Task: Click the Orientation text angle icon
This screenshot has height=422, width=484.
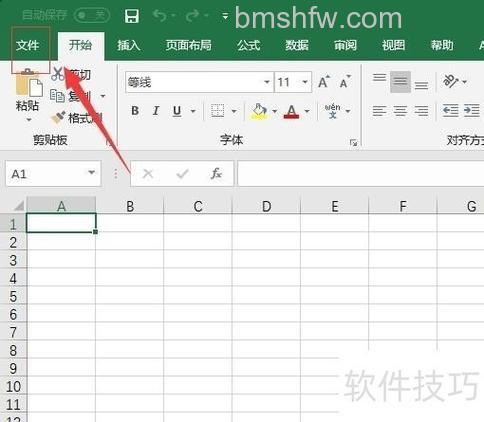Action: (x=450, y=81)
